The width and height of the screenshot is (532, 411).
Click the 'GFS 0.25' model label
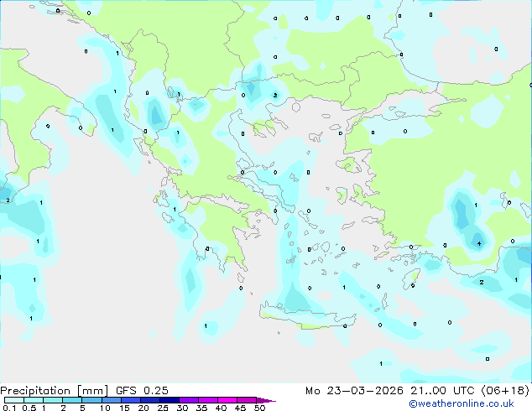142,390
